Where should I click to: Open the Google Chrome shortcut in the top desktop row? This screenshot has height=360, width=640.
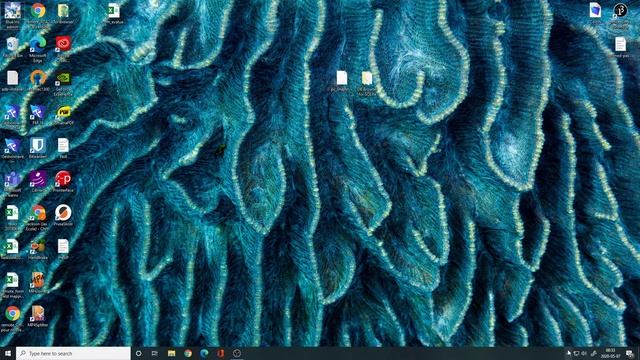(x=38, y=11)
